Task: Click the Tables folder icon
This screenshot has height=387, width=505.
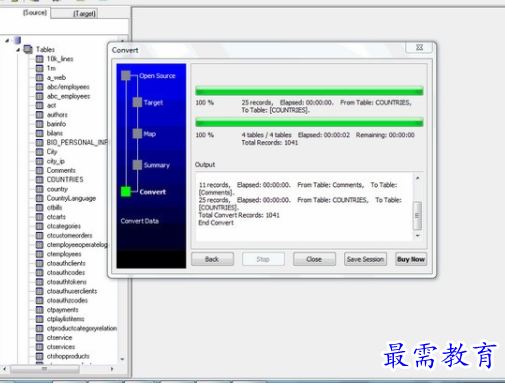Action: tap(28, 49)
